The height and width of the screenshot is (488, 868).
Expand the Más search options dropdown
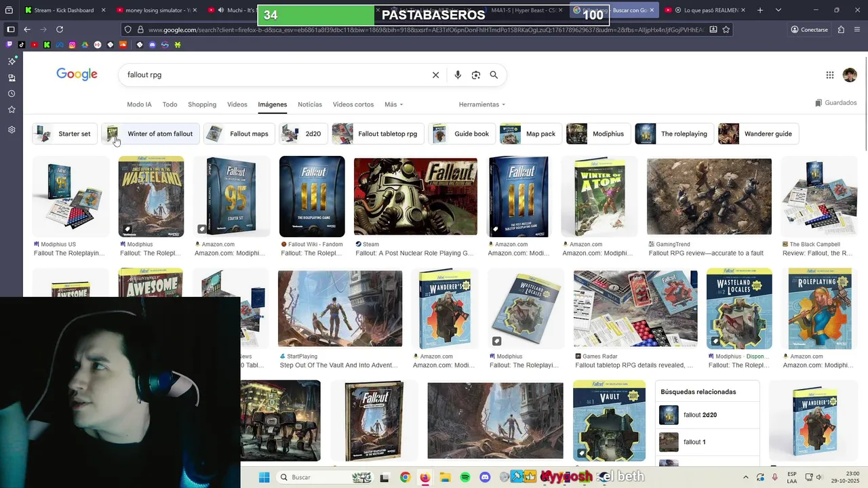coord(394,104)
